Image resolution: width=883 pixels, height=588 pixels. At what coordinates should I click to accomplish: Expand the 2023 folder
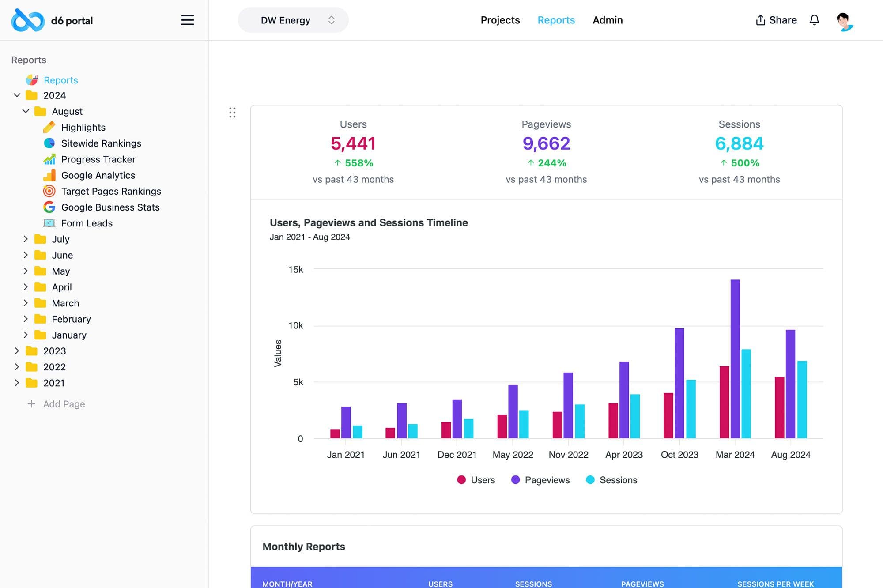17,351
